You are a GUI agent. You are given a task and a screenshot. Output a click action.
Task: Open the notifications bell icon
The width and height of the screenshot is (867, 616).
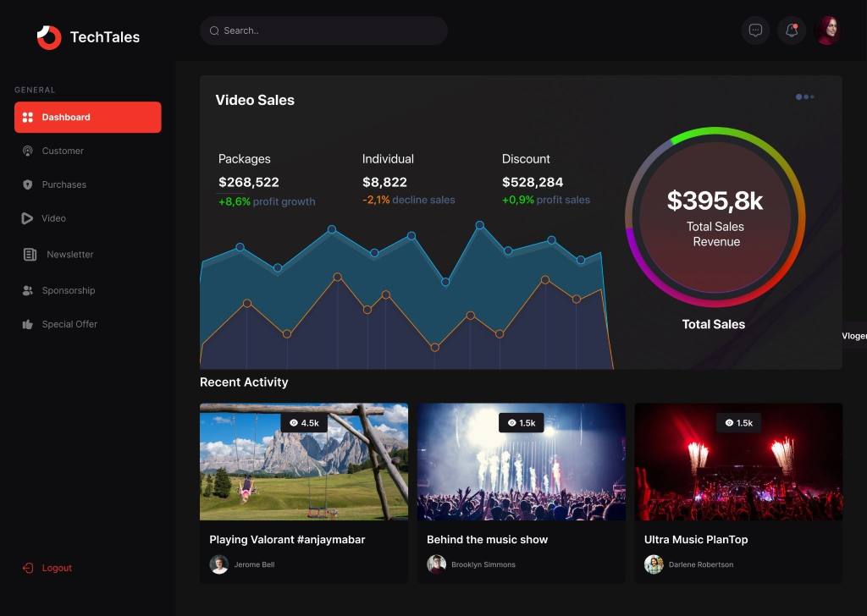tap(792, 30)
